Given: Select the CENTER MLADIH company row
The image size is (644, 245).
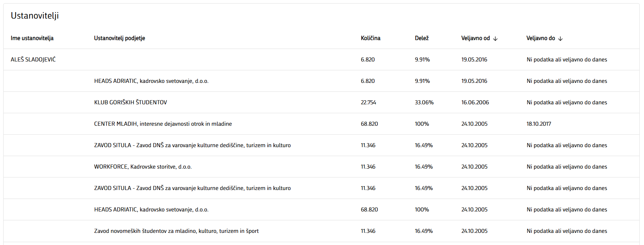Looking at the screenshot, I should coord(163,124).
